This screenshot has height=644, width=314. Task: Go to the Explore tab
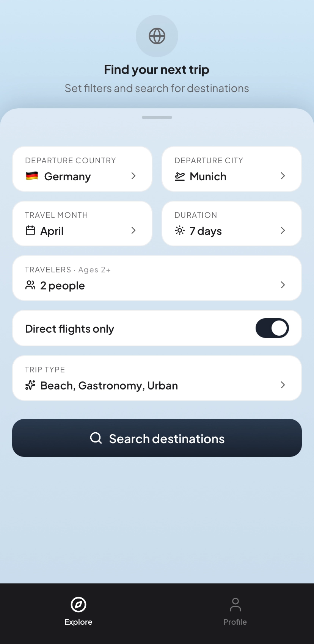(x=78, y=611)
